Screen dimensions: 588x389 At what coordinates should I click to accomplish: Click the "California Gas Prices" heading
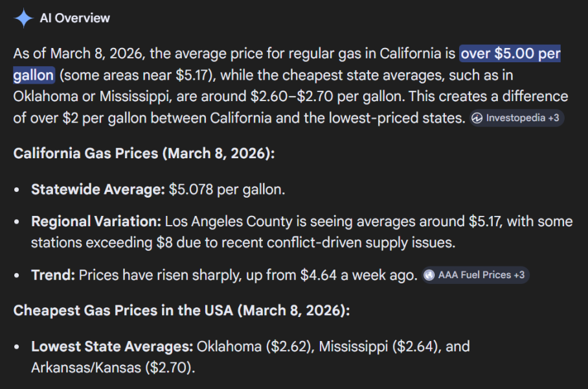click(144, 154)
